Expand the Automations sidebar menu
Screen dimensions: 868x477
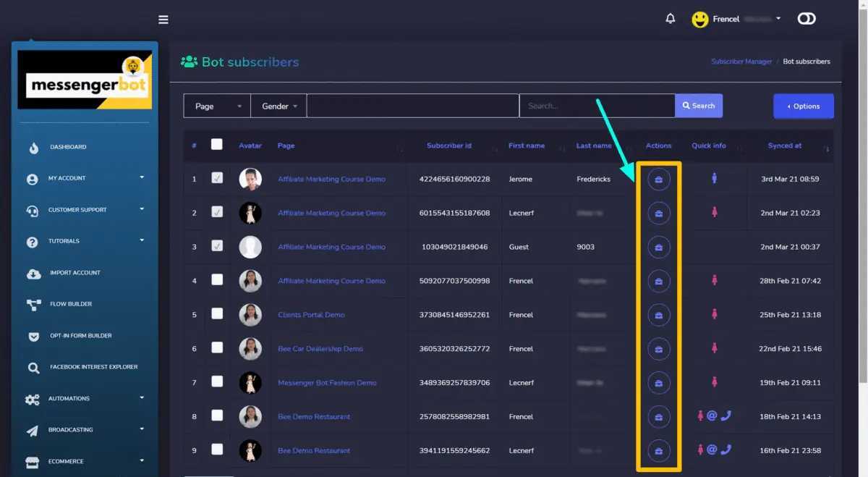click(x=85, y=399)
